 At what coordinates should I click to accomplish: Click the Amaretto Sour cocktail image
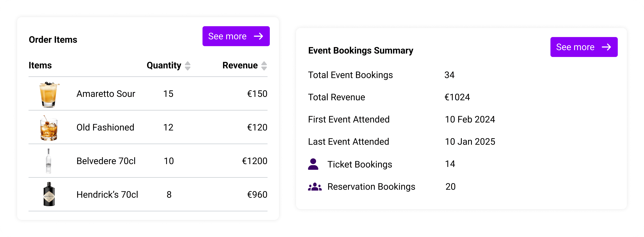[x=49, y=94]
